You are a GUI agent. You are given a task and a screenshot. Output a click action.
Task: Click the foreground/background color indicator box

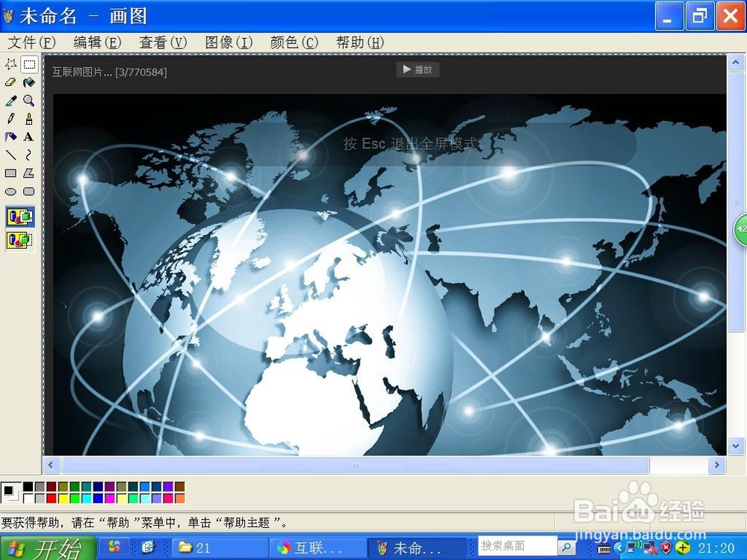10,492
